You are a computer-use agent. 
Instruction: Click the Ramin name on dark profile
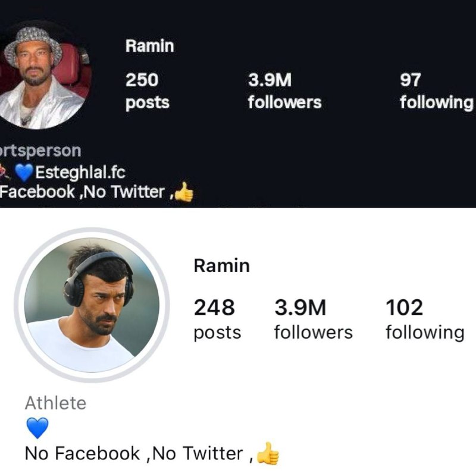149,46
